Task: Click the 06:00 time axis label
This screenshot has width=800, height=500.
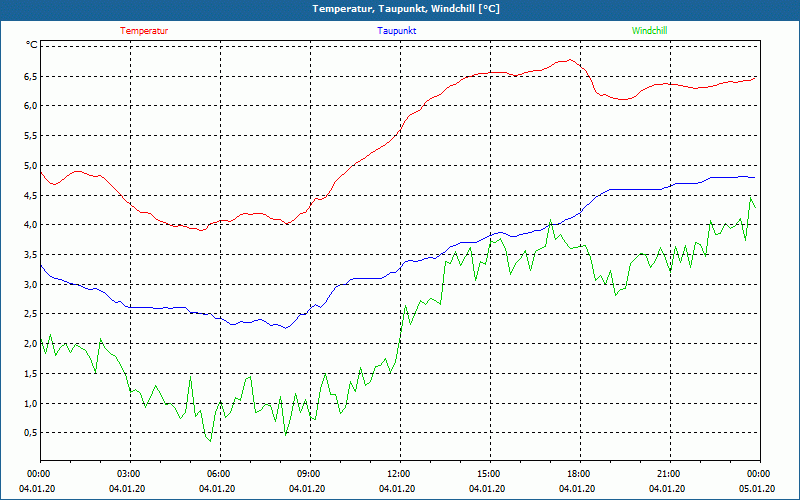Action: pyautogui.click(x=220, y=474)
